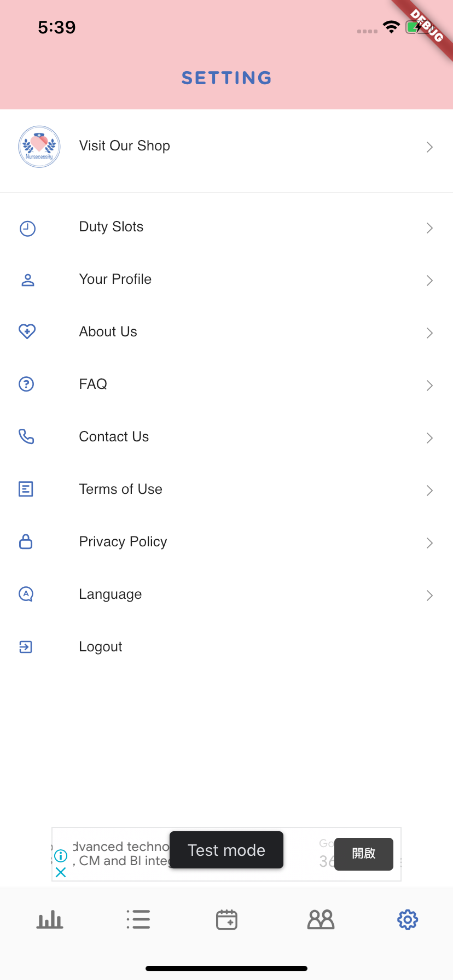The height and width of the screenshot is (980, 453).
Task: Switch to the statistics bar chart tab
Action: (x=50, y=920)
